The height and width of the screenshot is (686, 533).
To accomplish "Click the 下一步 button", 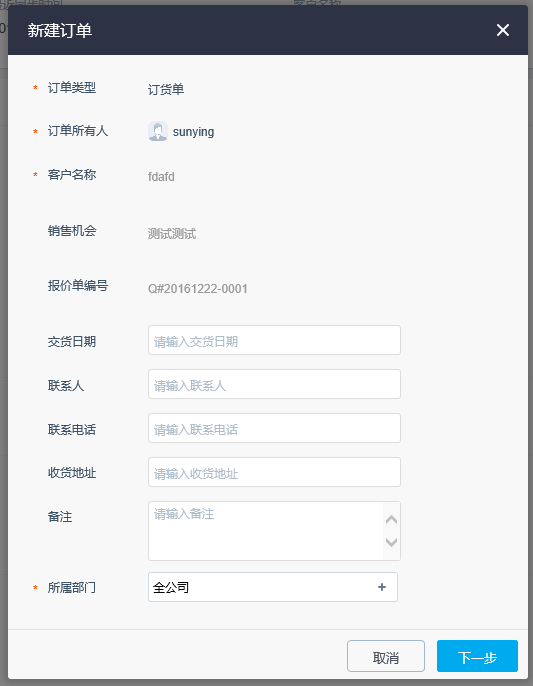I will (x=477, y=656).
